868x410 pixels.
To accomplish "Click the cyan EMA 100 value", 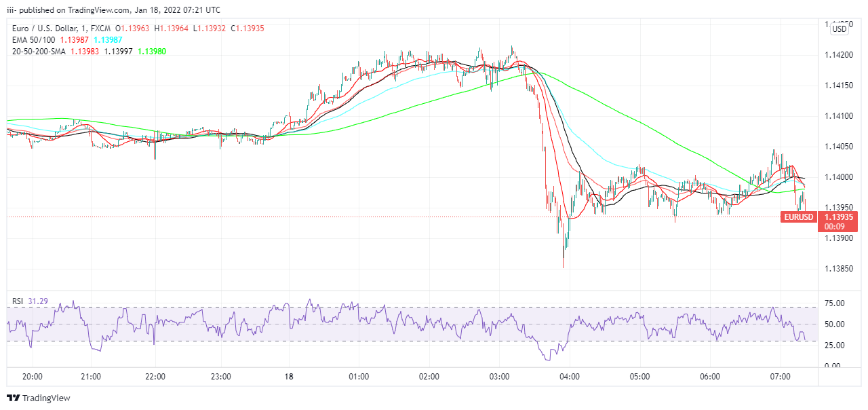I will pos(108,40).
